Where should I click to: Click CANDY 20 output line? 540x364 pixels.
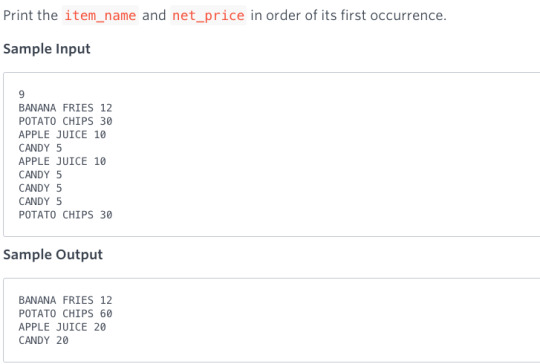(44, 341)
